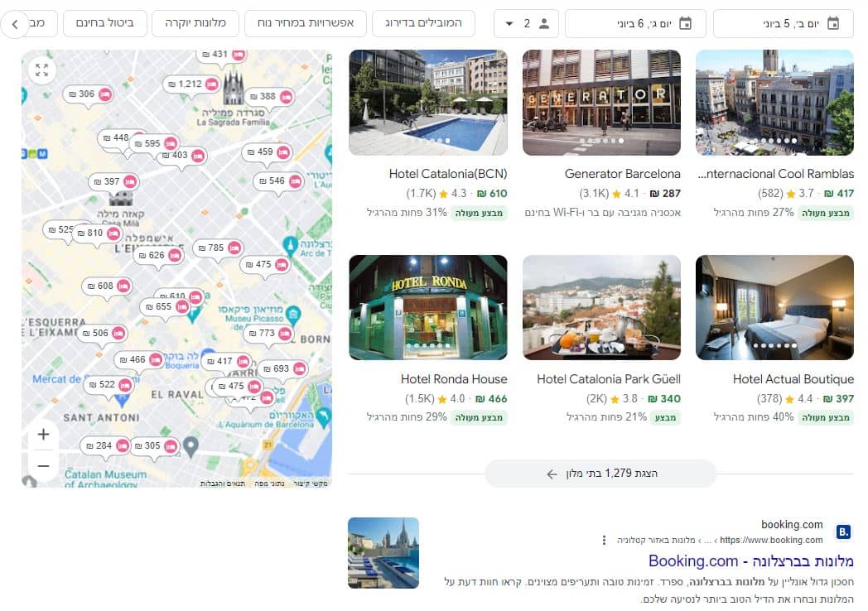
Task: Click the ₪340 price of Catalonia Park Güell
Action: point(665,399)
